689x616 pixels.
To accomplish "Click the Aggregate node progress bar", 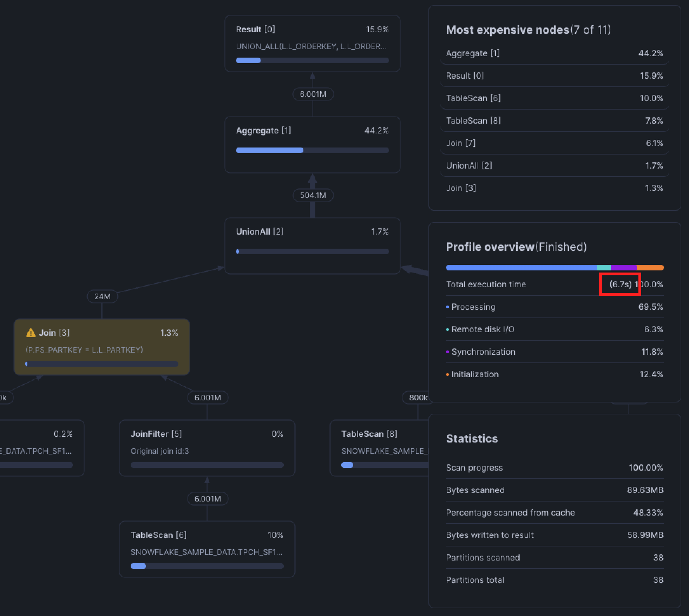I will (313, 150).
